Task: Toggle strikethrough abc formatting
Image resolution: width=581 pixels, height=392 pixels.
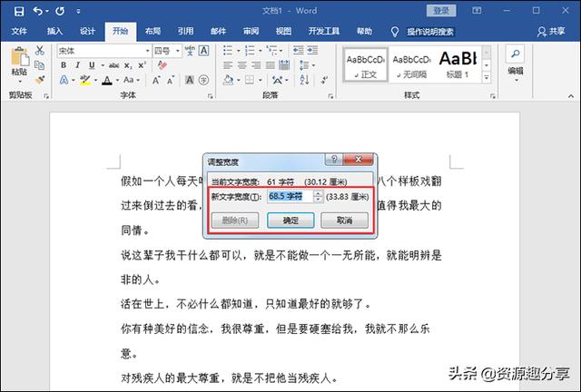Action: [x=113, y=65]
